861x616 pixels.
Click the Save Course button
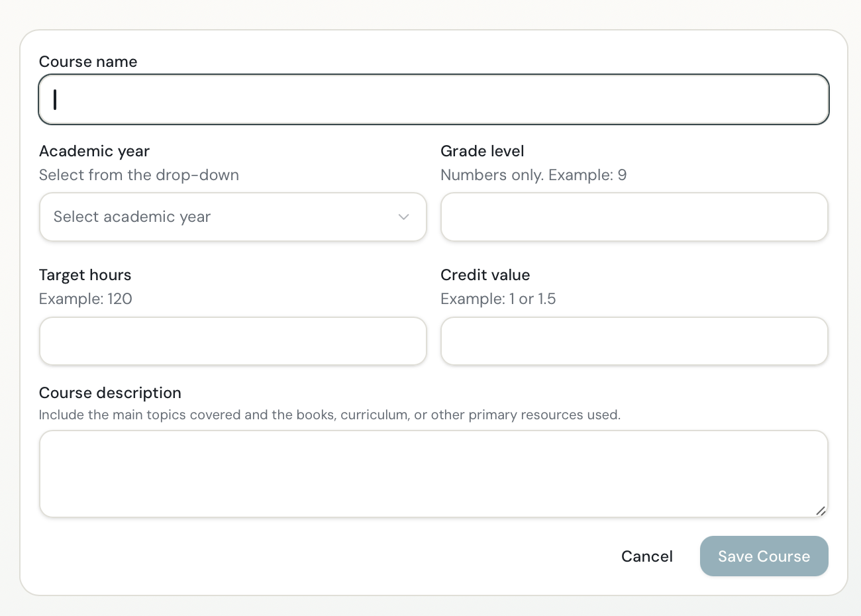coord(764,556)
